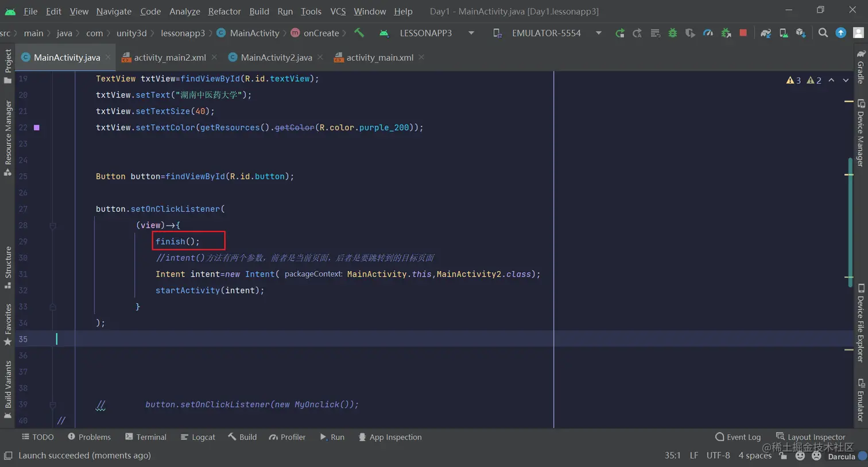Image resolution: width=868 pixels, height=467 pixels.
Task: Open the Build Variants side panel
Action: click(x=7, y=390)
